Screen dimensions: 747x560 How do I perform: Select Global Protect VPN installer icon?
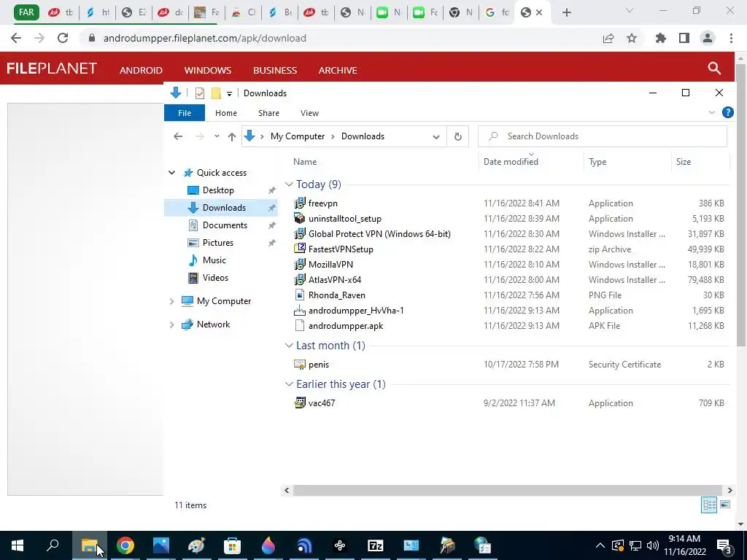tap(300, 234)
